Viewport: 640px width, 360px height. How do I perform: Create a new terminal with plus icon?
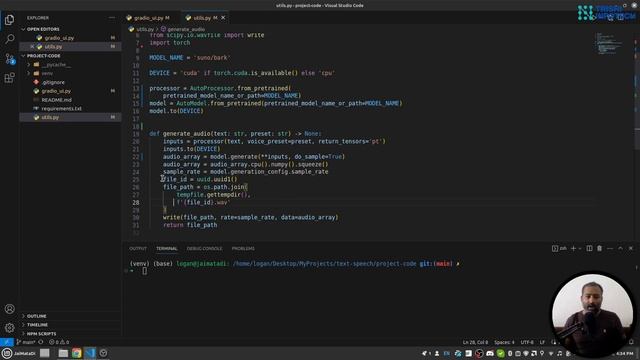point(573,248)
